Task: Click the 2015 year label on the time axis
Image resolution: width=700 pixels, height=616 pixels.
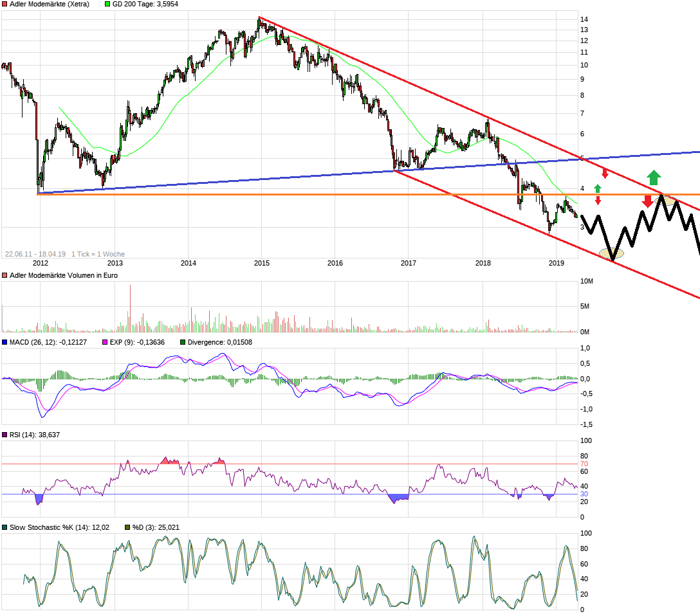Action: click(x=262, y=263)
